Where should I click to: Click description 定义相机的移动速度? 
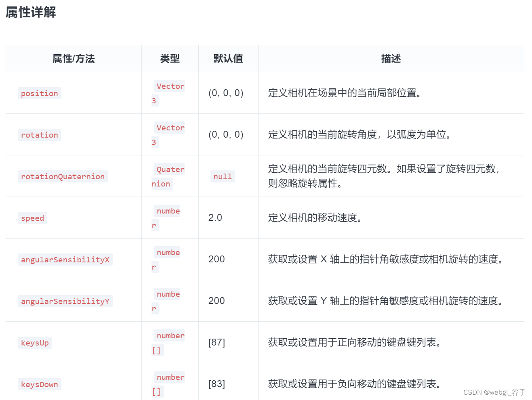tap(315, 218)
